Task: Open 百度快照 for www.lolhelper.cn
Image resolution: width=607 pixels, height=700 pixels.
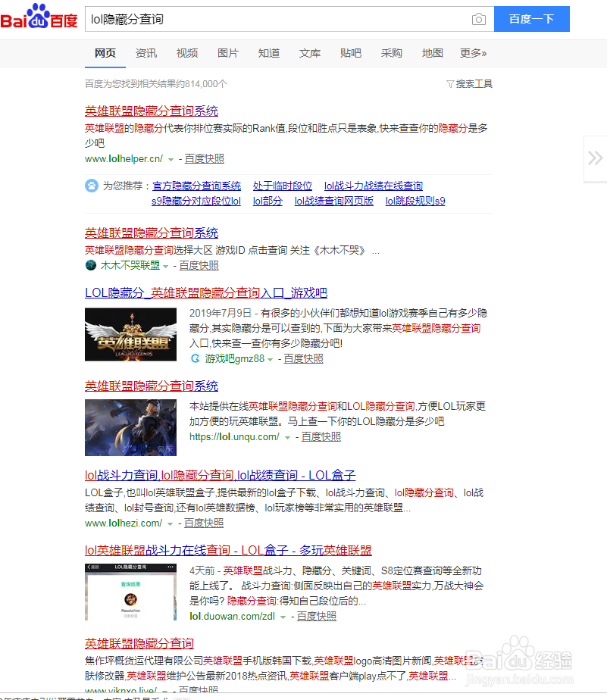Action: tap(205, 158)
